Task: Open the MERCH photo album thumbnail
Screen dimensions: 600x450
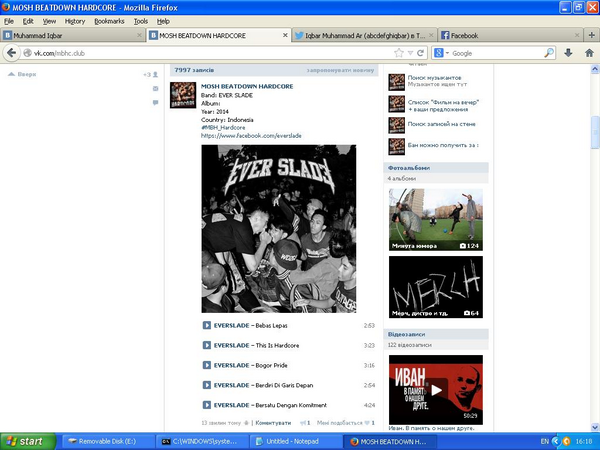Action: coord(436,287)
